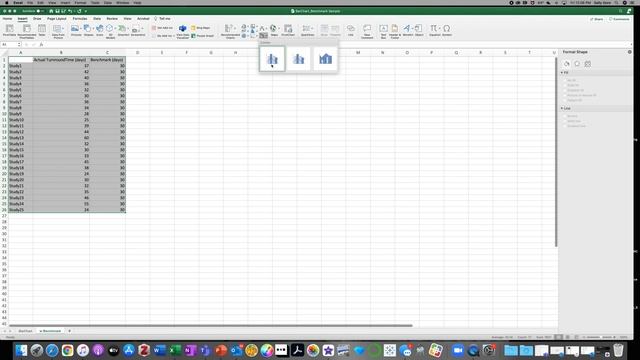Open the Trash in the Dock
The image size is (640, 360).
click(618, 350)
